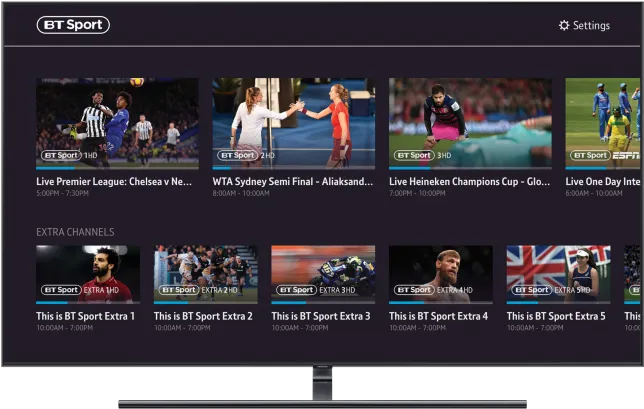The image size is (644, 409).
Task: Click the BT Sport EXTRA 5HD badge
Action: [551, 290]
